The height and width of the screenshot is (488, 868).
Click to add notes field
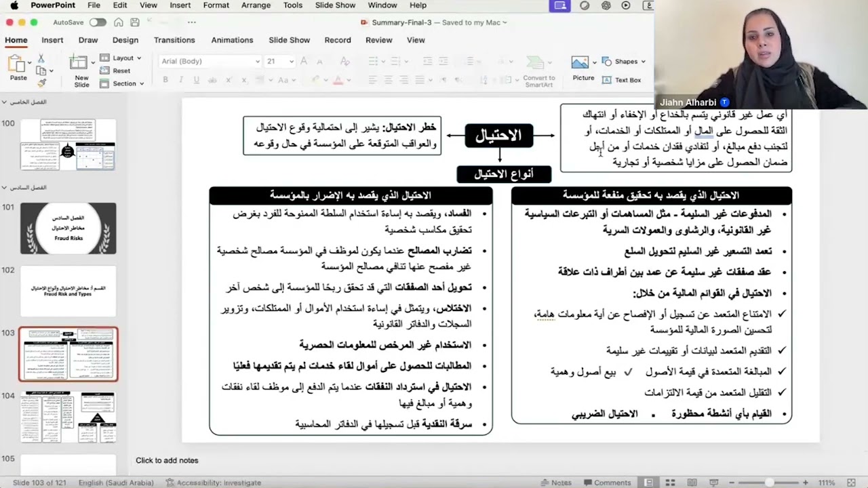(x=167, y=460)
